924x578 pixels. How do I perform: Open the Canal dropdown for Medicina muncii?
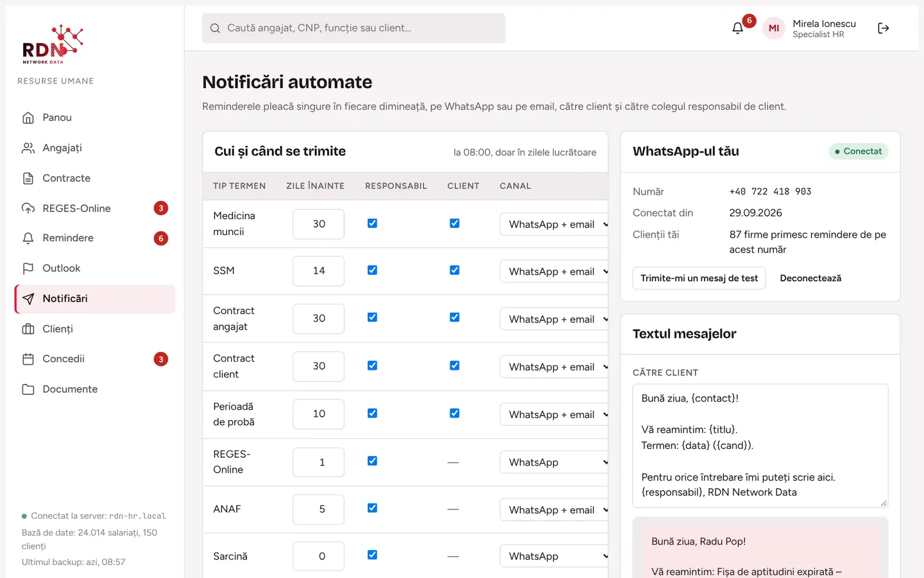[x=554, y=224]
